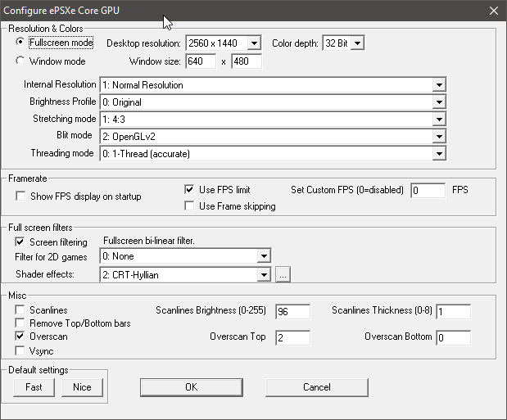Click the 'Window size:' label

pyautogui.click(x=155, y=61)
